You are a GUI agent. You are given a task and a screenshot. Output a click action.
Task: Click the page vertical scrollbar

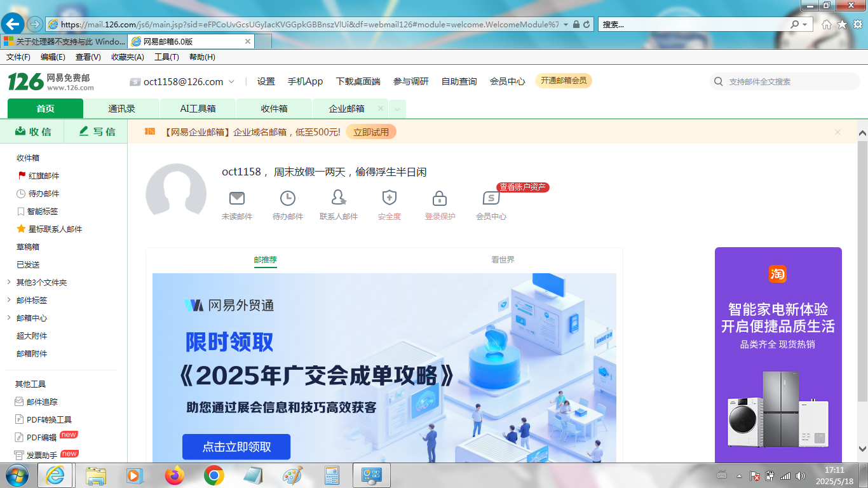pyautogui.click(x=862, y=270)
